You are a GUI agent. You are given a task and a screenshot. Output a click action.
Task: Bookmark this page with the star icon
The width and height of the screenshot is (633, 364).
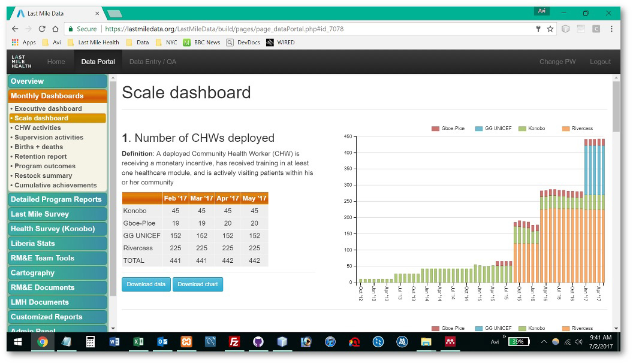[x=550, y=29]
